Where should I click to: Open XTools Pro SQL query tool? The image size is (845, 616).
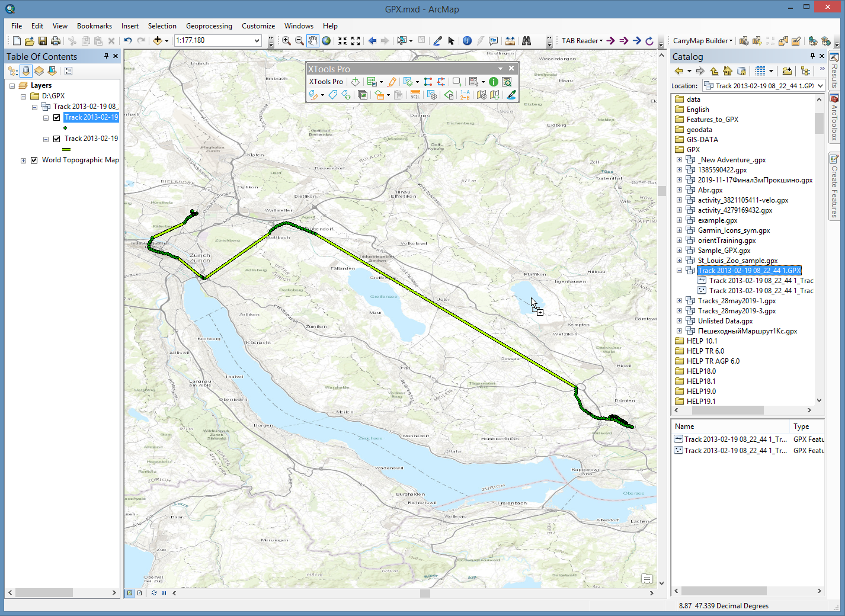pyautogui.click(x=415, y=95)
